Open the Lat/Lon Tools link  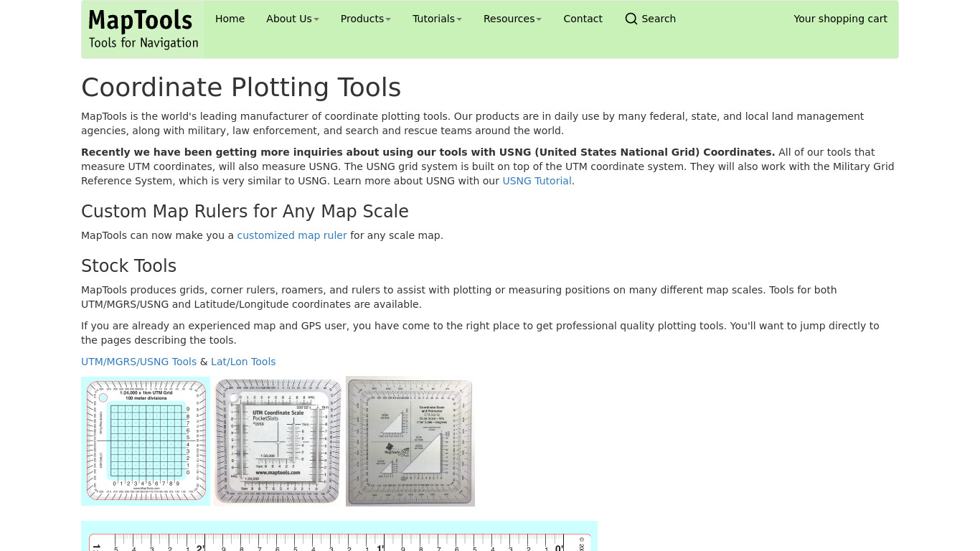click(x=243, y=362)
